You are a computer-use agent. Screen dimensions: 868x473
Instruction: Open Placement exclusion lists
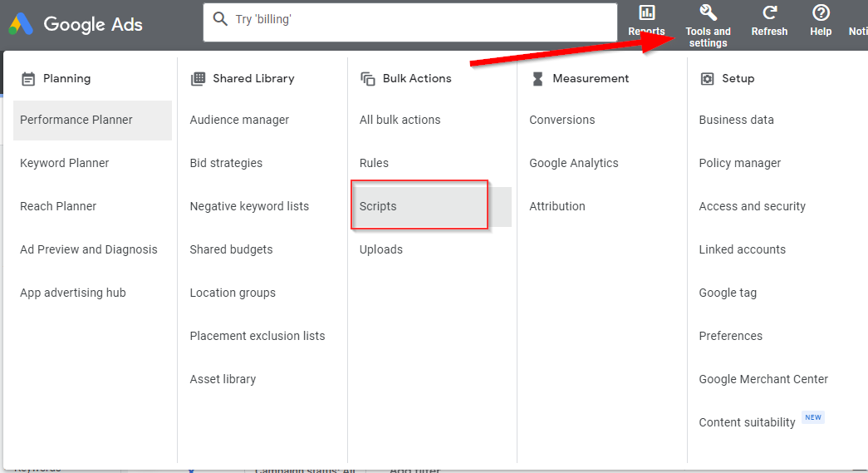257,336
